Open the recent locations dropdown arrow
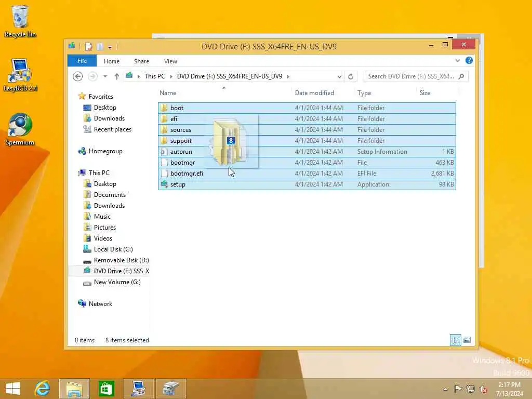Screen dimensions: 532x399 pos(105,76)
